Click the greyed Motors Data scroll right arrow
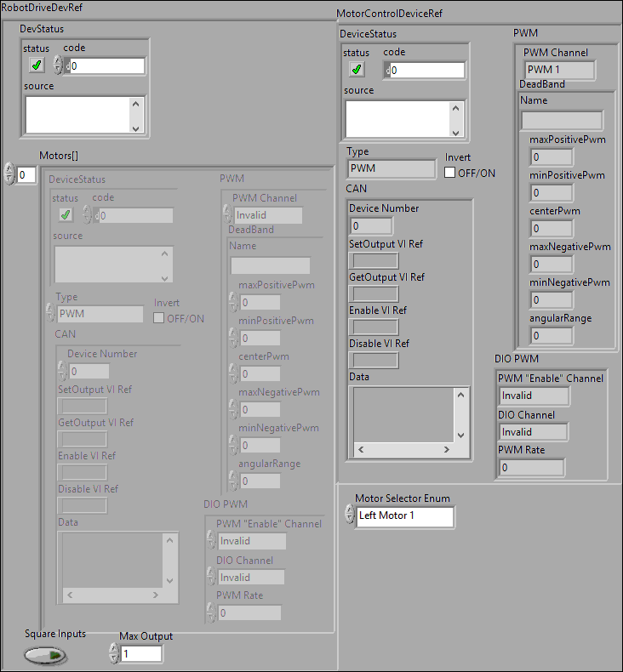The height and width of the screenshot is (672, 623). point(156,595)
